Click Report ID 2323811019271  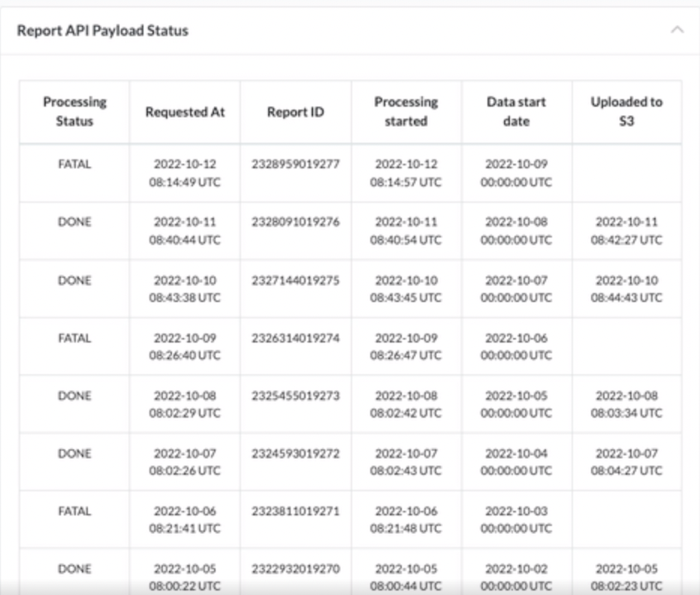point(295,511)
